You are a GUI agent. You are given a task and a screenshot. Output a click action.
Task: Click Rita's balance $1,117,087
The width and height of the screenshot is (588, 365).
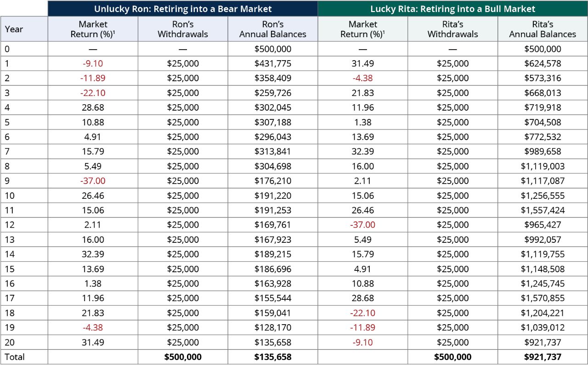coord(543,181)
